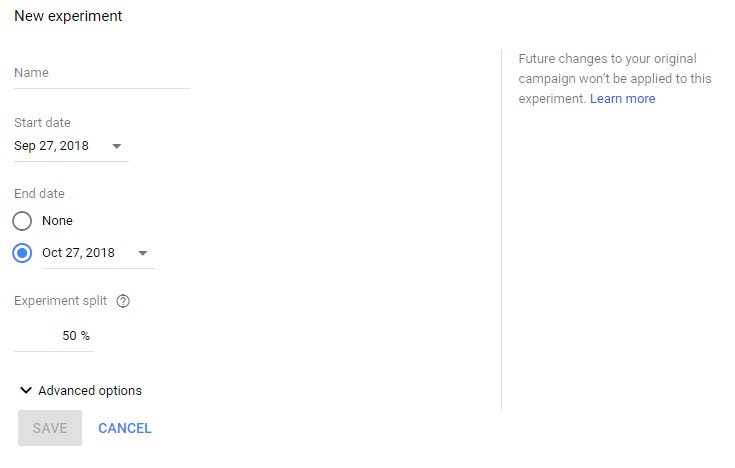Click the Advanced options text
Screen dimensions: 735x468
tap(90, 391)
